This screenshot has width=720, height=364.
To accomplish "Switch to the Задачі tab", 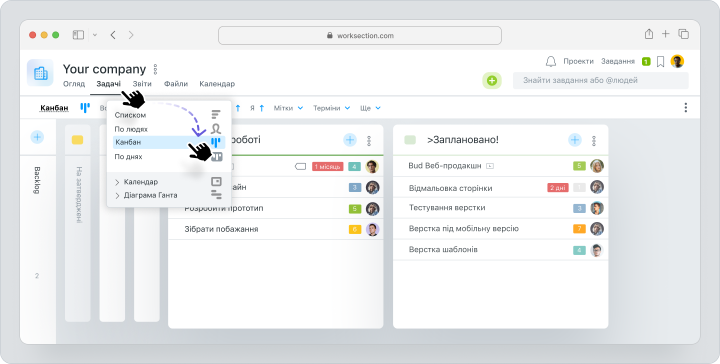I will [109, 84].
